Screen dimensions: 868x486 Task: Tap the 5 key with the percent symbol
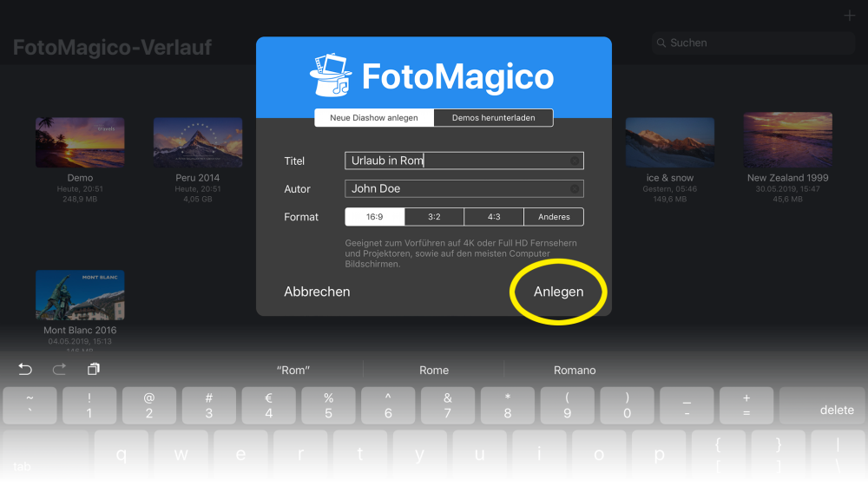[328, 406]
